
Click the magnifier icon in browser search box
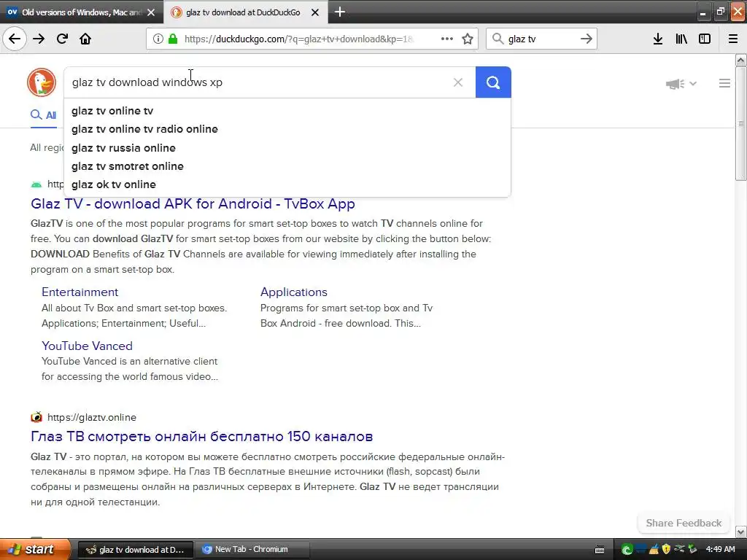(x=498, y=39)
